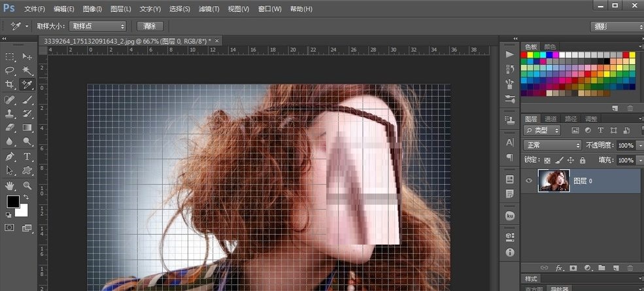The width and height of the screenshot is (644, 291).
Task: Select the Path Selection arrow tool
Action: tap(9, 170)
